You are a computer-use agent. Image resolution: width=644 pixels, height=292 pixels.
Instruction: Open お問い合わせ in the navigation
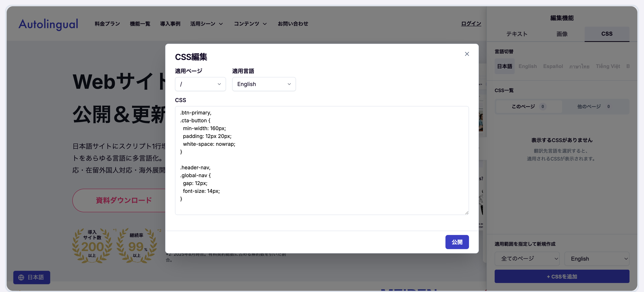(x=293, y=24)
